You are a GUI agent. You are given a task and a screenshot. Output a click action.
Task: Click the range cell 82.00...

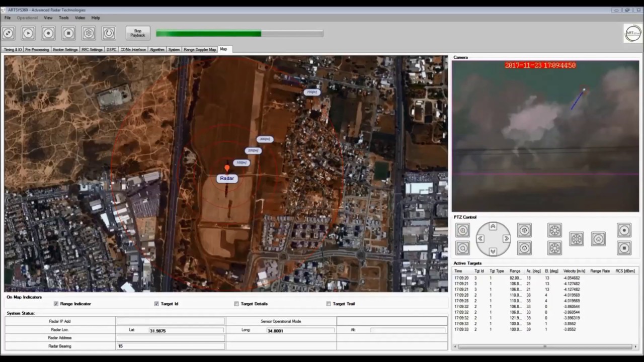click(515, 278)
